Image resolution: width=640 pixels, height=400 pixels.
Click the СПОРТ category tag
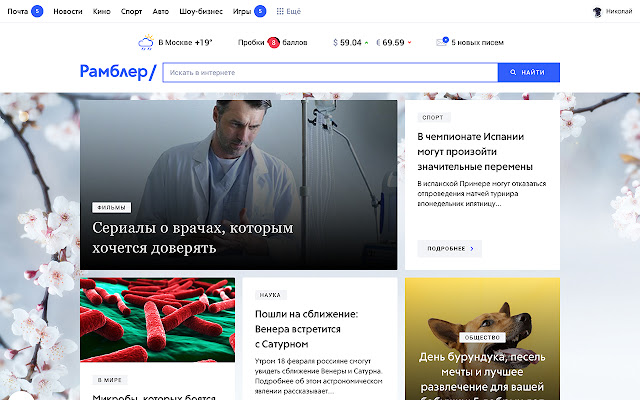click(433, 118)
